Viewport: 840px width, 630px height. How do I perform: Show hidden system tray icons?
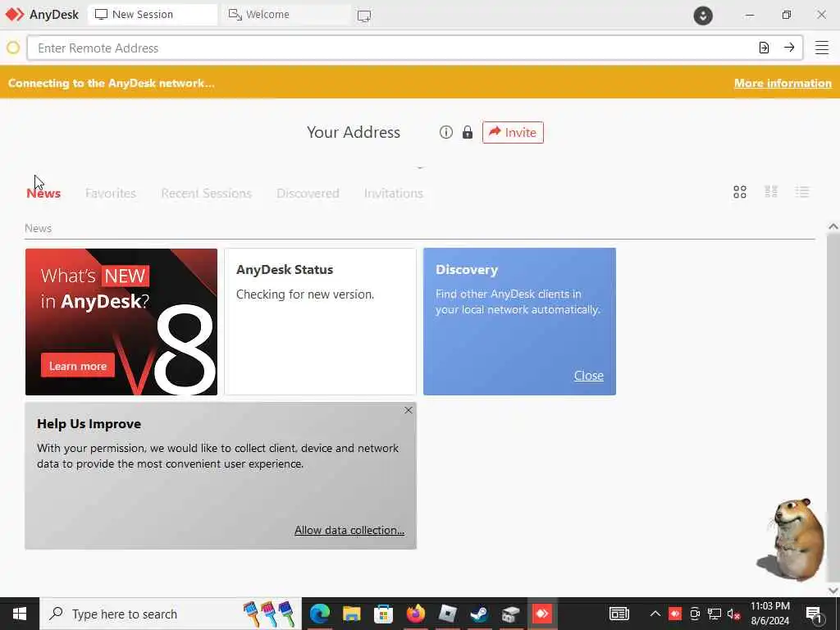tap(655, 614)
